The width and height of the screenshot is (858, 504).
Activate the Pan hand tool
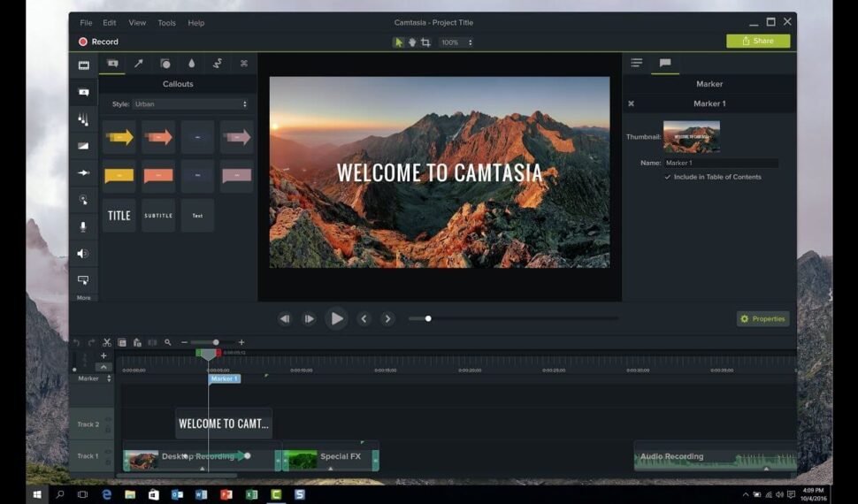point(412,42)
